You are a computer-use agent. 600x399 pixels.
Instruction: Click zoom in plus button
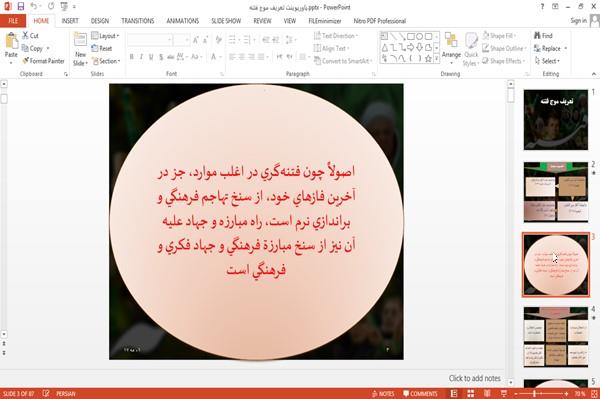click(566, 394)
